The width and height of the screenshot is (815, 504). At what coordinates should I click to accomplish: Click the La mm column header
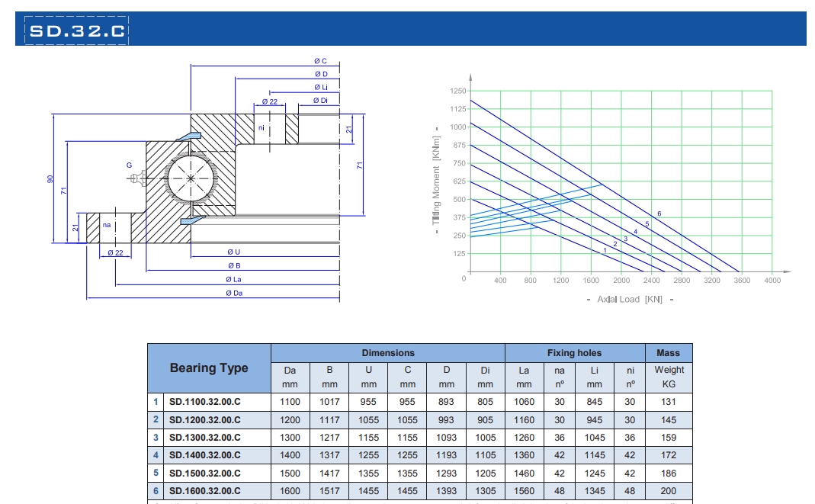click(x=524, y=377)
